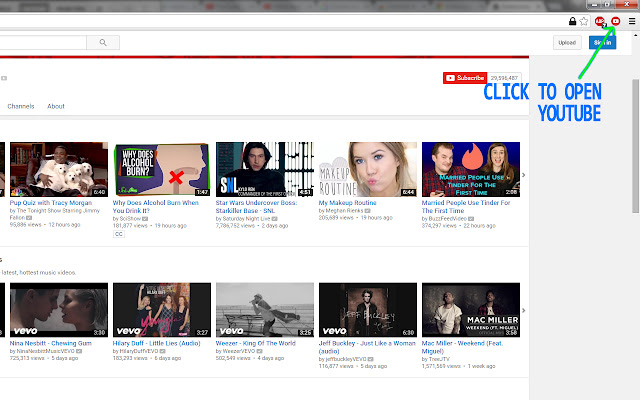Click the YouTube search input field
Image resolution: width=640 pixels, height=400 pixels.
pos(43,42)
